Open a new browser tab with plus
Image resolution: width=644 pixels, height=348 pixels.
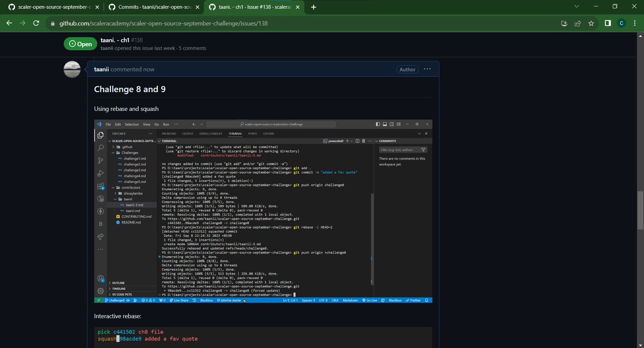[313, 8]
